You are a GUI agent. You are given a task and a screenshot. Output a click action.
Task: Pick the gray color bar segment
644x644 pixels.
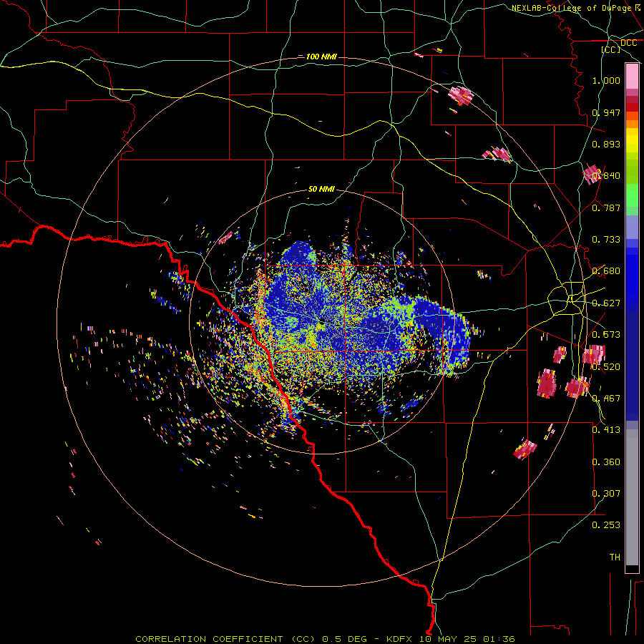point(632,497)
